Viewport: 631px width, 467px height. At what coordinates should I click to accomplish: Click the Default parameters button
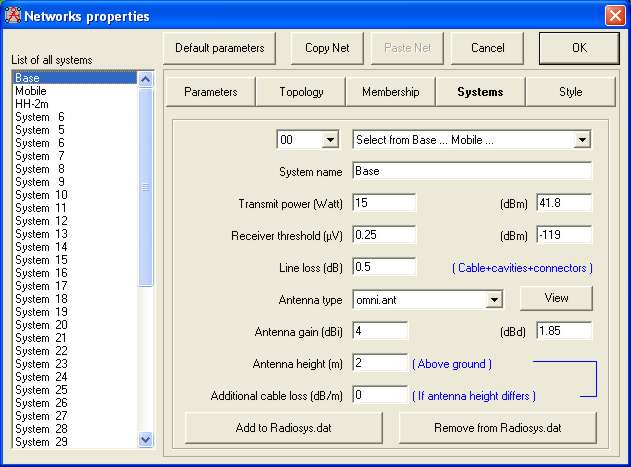coord(220,48)
